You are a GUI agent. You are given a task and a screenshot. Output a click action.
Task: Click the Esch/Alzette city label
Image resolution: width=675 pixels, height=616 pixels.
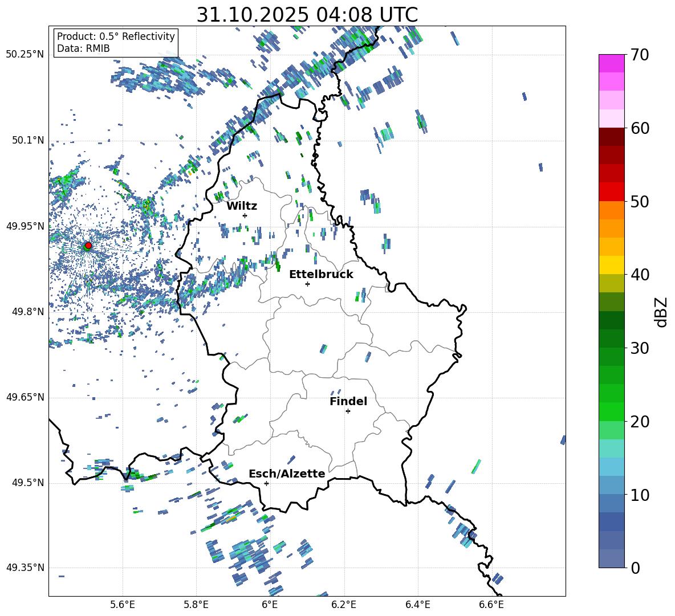(x=287, y=474)
